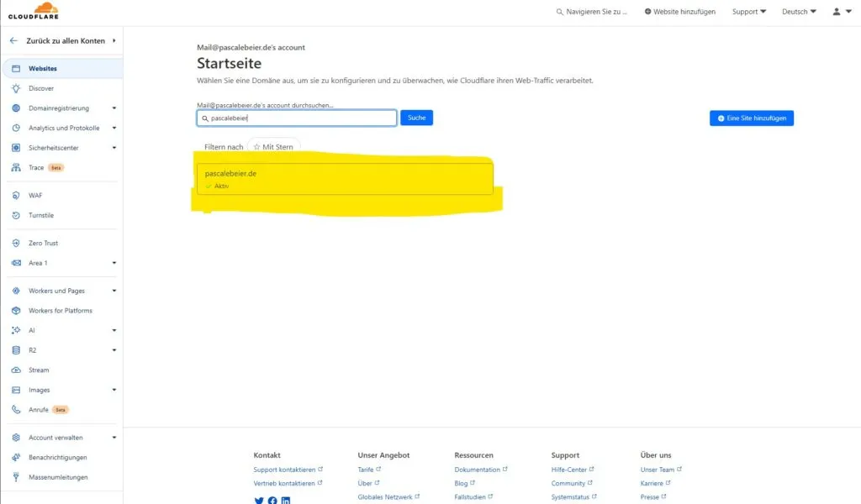The height and width of the screenshot is (504, 861).
Task: Toggle the Mit Stern filter
Action: [x=273, y=145]
